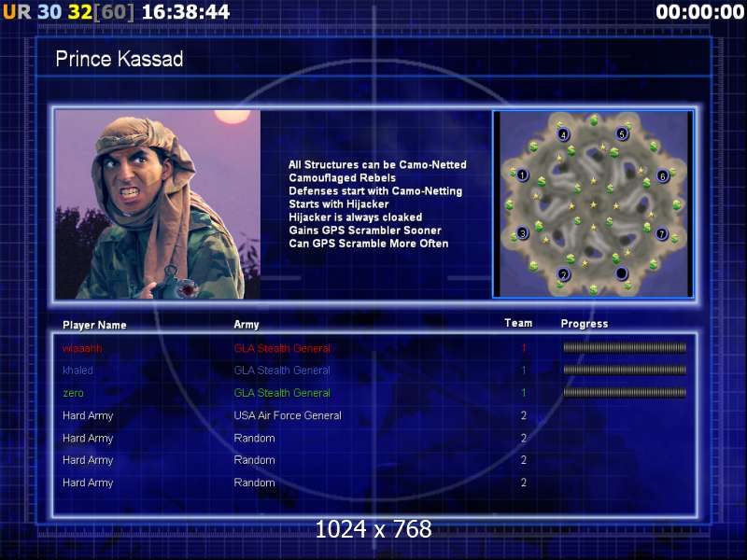Click the Team column header
This screenshot has height=560, width=747.
click(518, 323)
